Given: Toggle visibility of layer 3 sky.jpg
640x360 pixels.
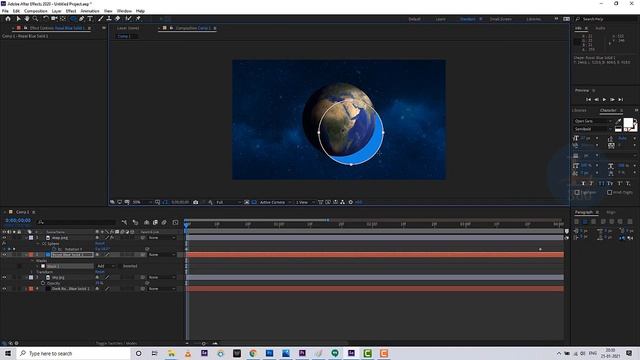Looking at the screenshot, I should pyautogui.click(x=4, y=278).
